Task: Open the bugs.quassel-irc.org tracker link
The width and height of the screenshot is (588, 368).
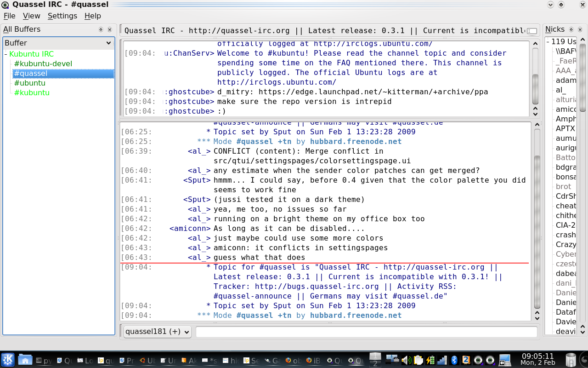Action: coord(317,286)
